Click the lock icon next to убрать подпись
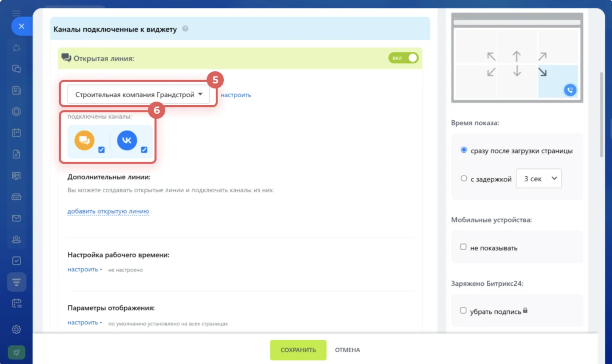The height and width of the screenshot is (364, 612). coord(525,310)
